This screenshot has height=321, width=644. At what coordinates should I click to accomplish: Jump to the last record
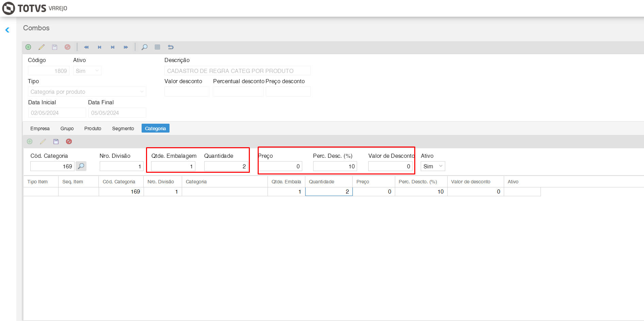126,47
